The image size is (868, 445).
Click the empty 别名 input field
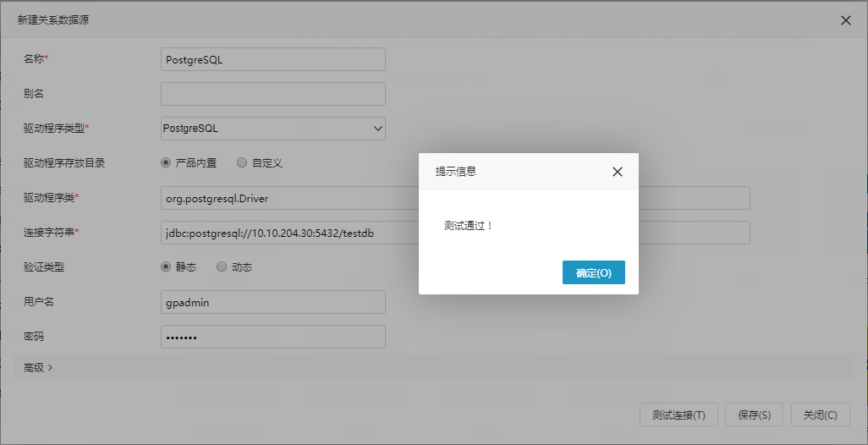(x=273, y=94)
